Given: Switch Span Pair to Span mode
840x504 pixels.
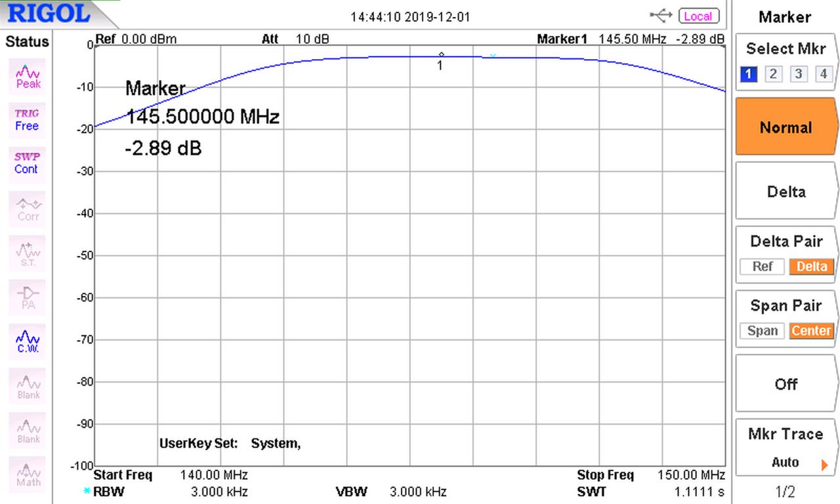Looking at the screenshot, I should point(762,331).
